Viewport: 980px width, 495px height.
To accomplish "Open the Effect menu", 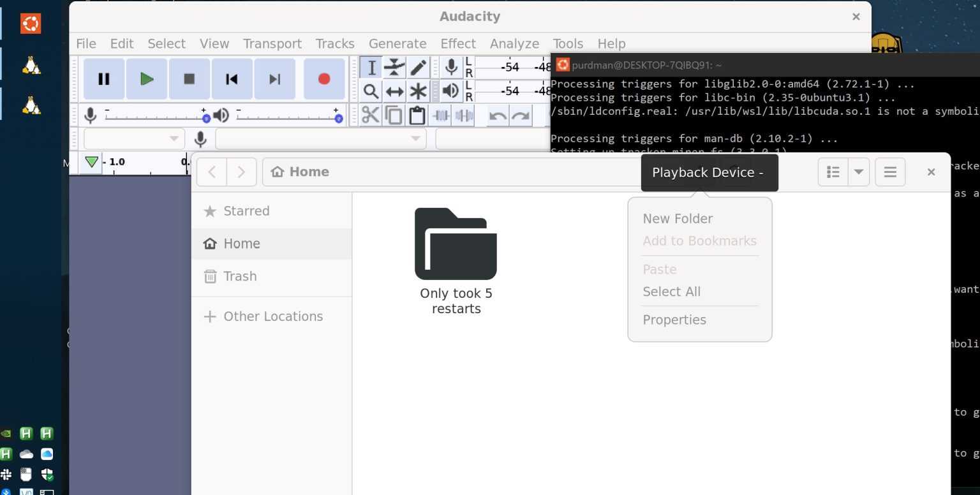I will tap(457, 43).
